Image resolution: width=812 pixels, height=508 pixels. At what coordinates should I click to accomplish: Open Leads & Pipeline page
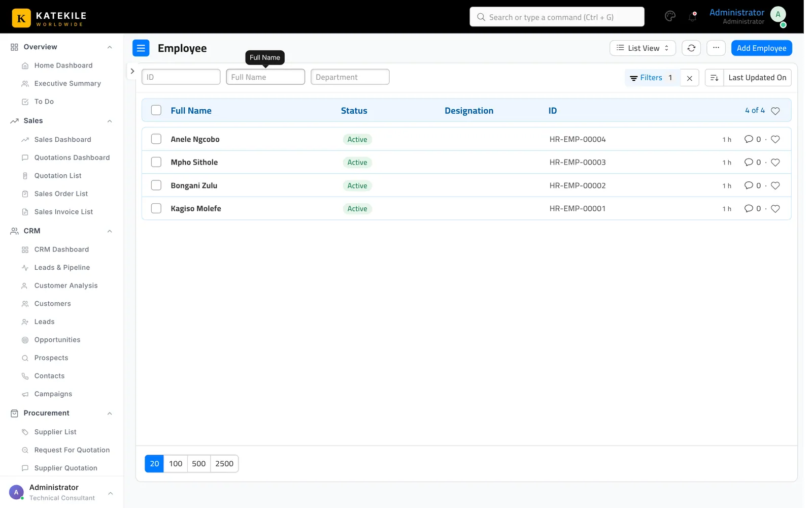[x=62, y=268]
